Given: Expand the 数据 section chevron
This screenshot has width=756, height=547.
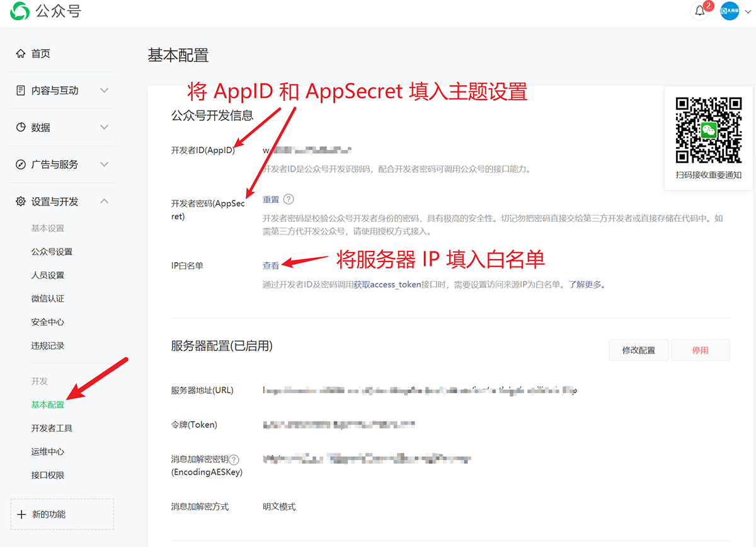Looking at the screenshot, I should (x=105, y=127).
